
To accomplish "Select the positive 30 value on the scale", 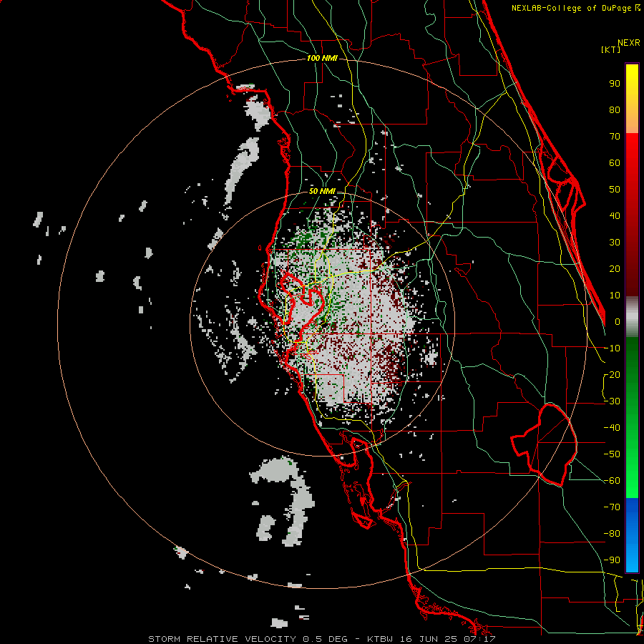I will pyautogui.click(x=615, y=243).
